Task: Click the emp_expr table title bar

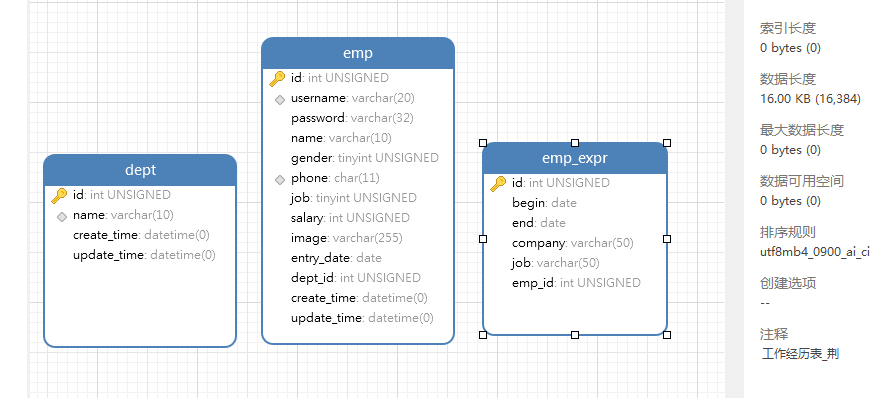Action: 575,158
